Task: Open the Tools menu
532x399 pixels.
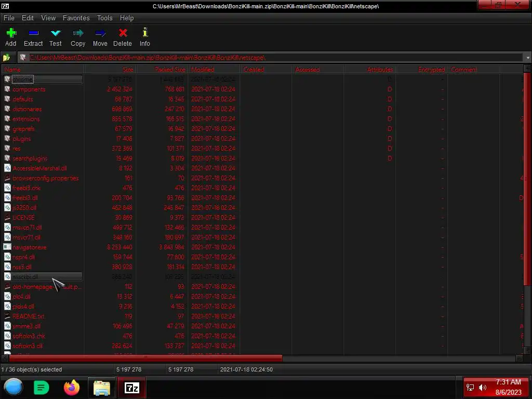Action: click(104, 18)
